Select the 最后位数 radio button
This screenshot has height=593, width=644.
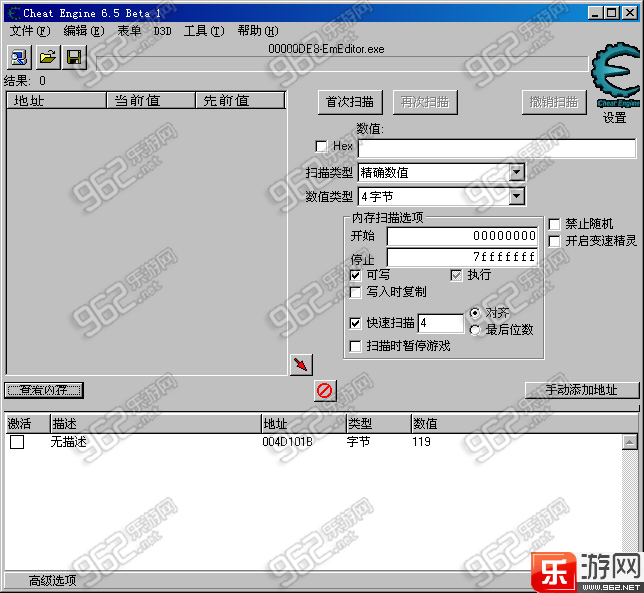pos(475,330)
